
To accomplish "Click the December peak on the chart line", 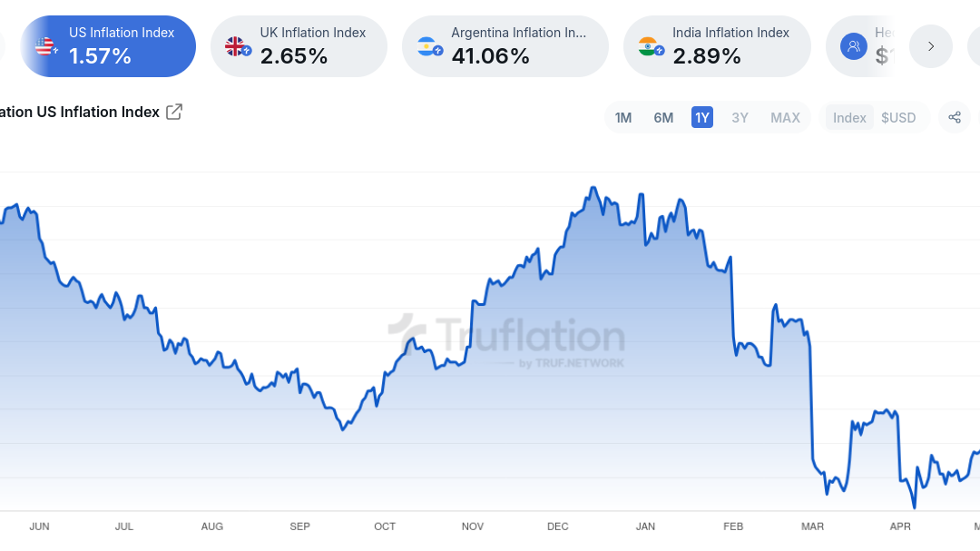I will point(593,188).
